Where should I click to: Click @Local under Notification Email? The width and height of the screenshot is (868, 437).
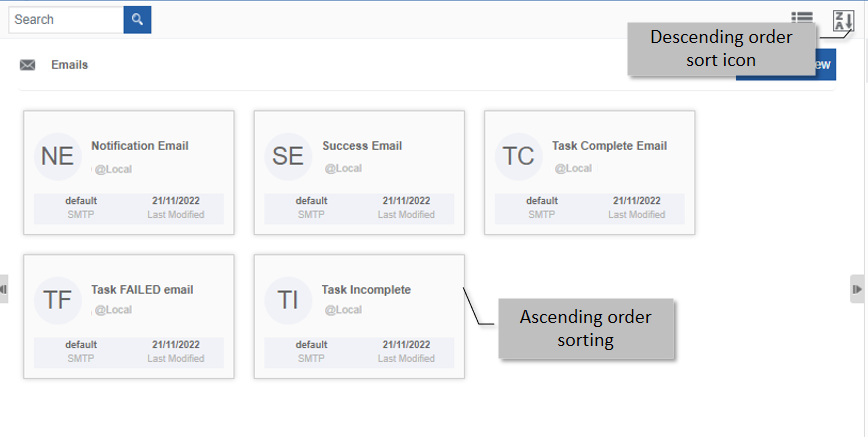(x=113, y=169)
